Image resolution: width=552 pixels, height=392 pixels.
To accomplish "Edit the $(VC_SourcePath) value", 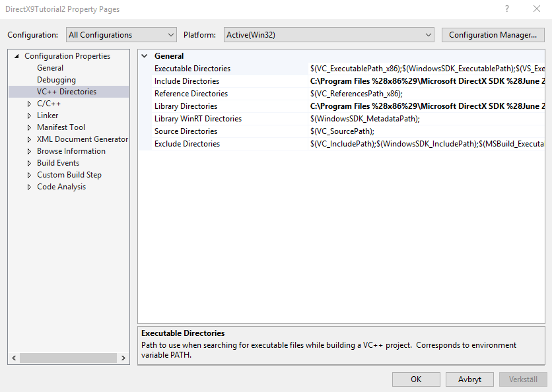I will pos(427,131).
